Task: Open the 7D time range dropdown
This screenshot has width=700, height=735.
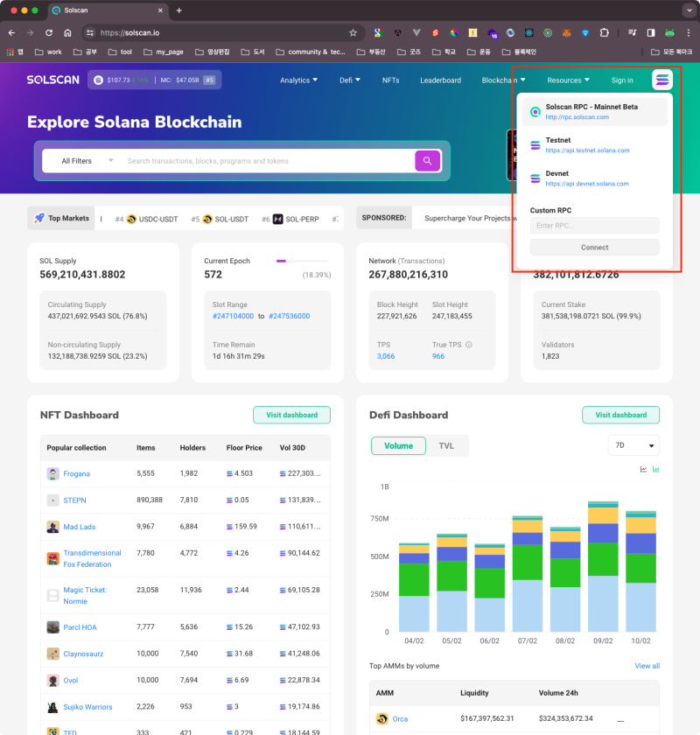Action: (x=633, y=445)
